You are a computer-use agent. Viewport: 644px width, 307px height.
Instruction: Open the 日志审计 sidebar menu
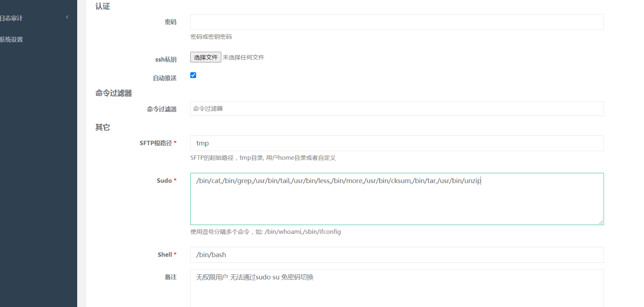pyautogui.click(x=11, y=18)
